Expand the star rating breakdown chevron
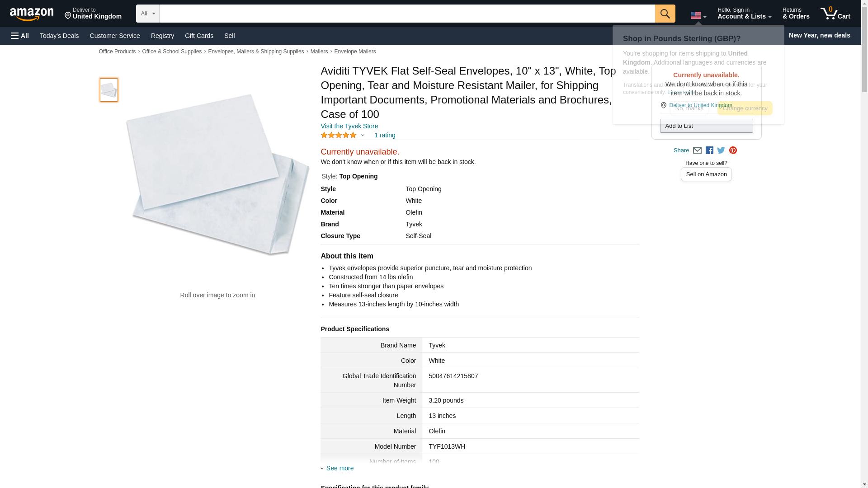 click(x=363, y=135)
